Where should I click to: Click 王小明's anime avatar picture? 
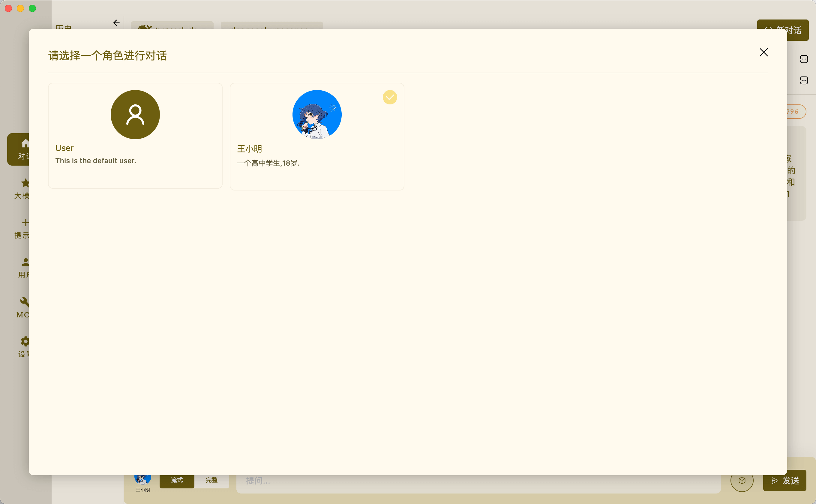[x=317, y=114]
